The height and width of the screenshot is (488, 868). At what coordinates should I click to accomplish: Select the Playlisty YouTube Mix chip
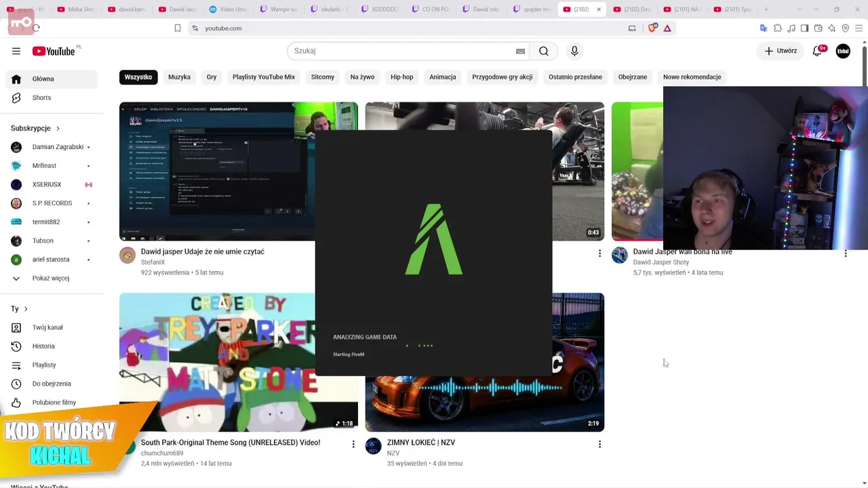click(x=264, y=77)
